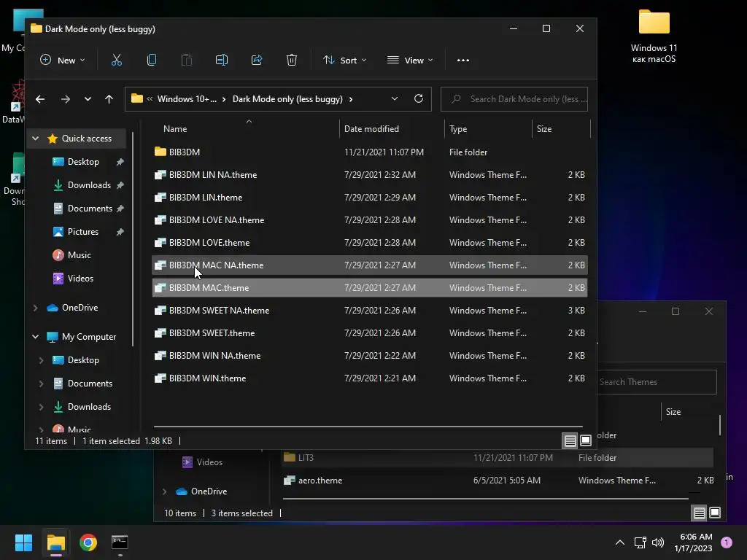Switch back window to large icons view
Viewport: 747px width, 560px height.
pyautogui.click(x=715, y=513)
